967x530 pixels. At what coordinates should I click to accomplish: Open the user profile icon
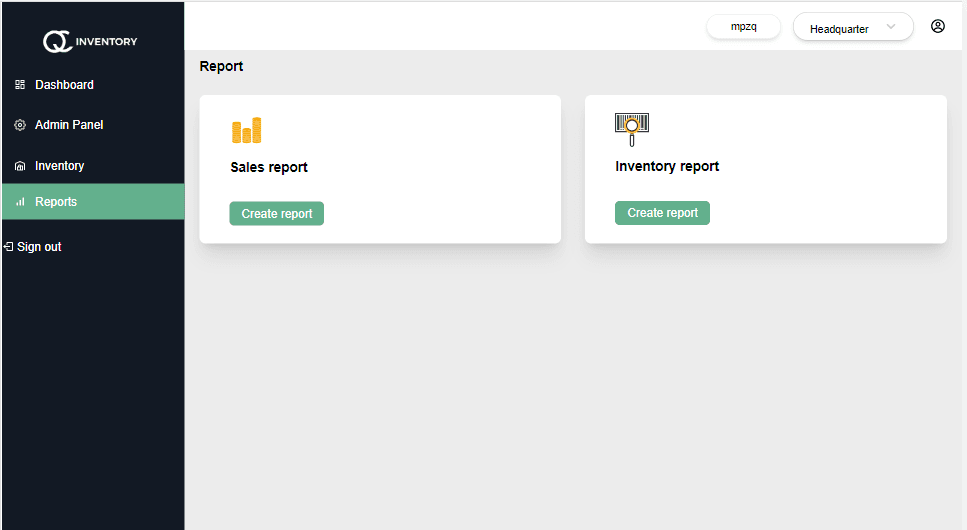(x=937, y=26)
